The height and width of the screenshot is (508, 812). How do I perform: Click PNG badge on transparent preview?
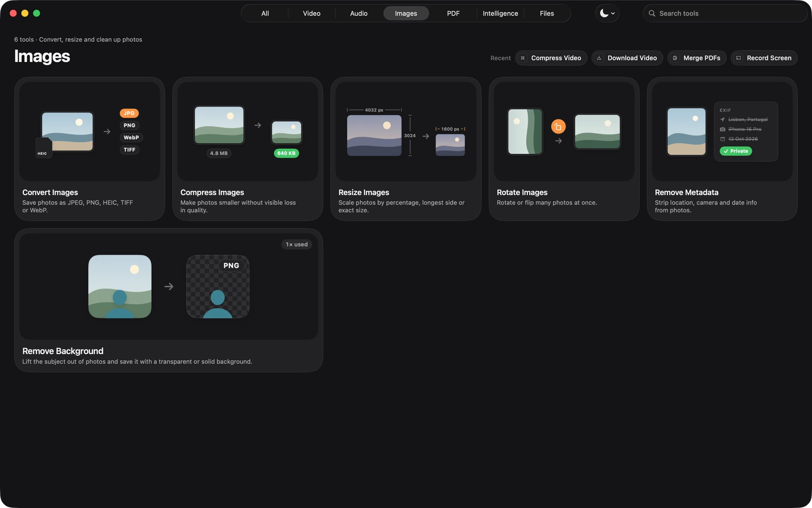click(x=231, y=266)
